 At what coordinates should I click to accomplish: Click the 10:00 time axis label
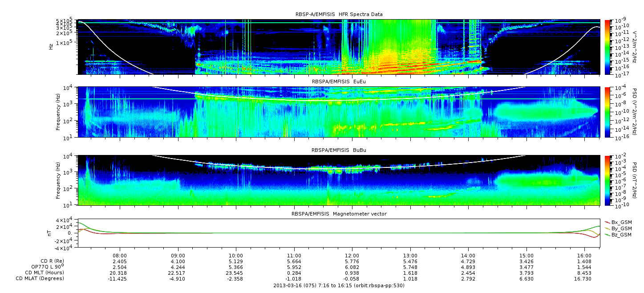tap(236, 256)
